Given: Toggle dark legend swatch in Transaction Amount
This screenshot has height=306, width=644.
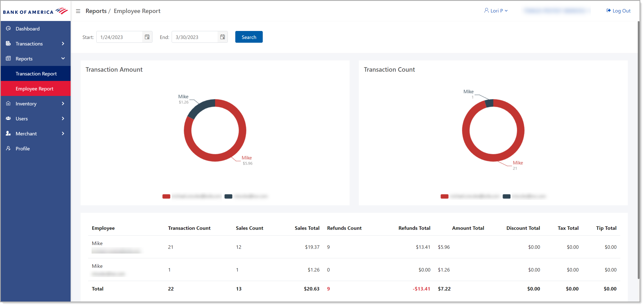Looking at the screenshot, I should tap(228, 196).
